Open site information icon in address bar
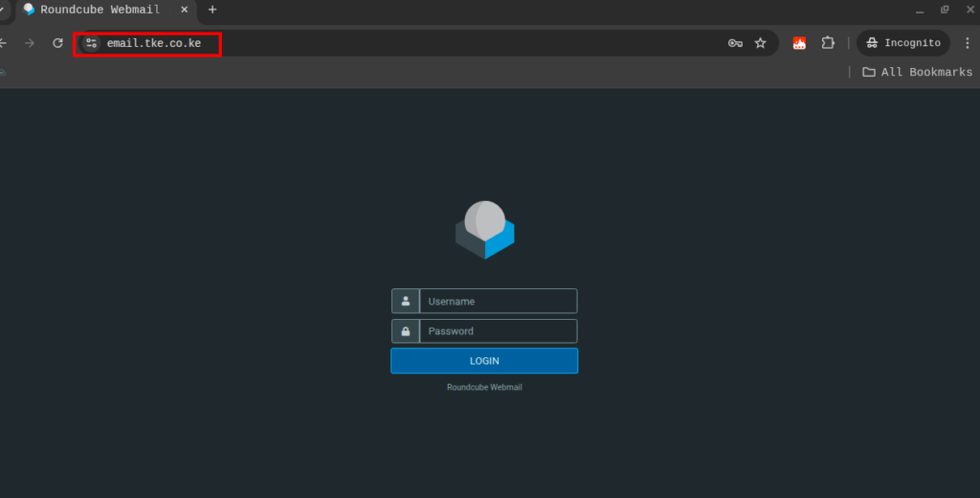The image size is (980, 498). [91, 43]
